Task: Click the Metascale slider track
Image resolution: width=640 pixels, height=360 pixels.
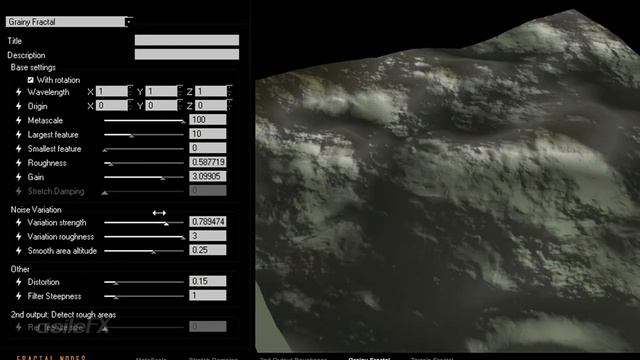Action: 144,121
